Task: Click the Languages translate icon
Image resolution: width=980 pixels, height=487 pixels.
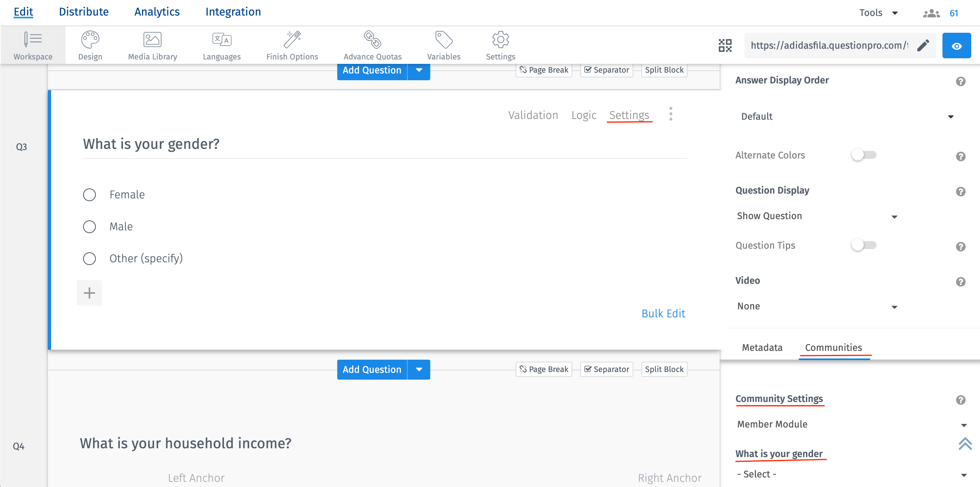Action: pyautogui.click(x=222, y=40)
